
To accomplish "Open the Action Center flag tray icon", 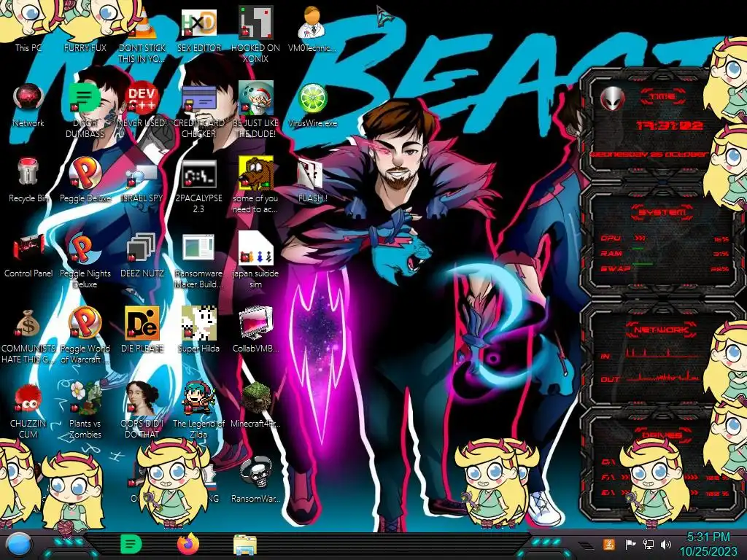I will point(630,544).
